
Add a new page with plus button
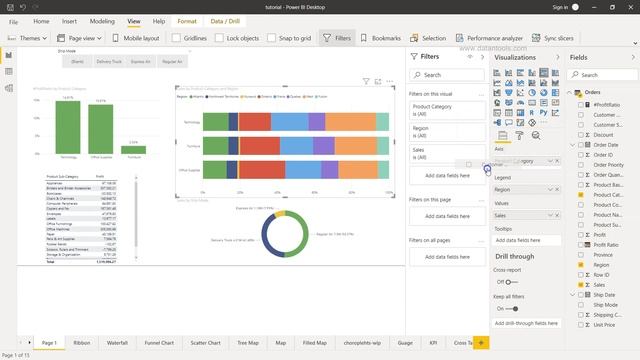[481, 343]
